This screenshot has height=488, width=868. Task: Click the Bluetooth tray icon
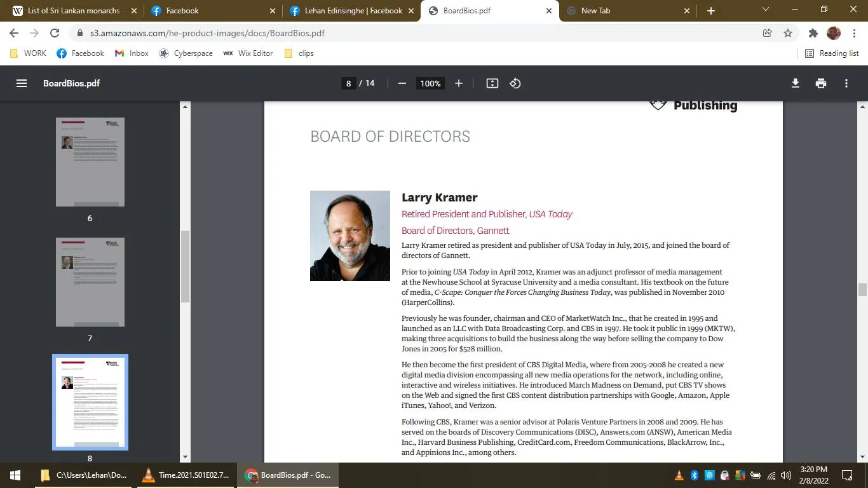(x=695, y=475)
